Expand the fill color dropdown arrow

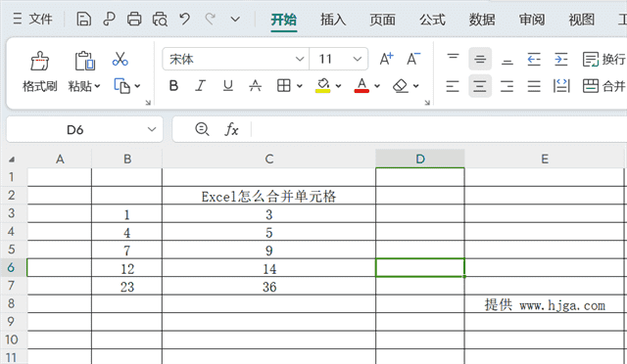tap(338, 86)
